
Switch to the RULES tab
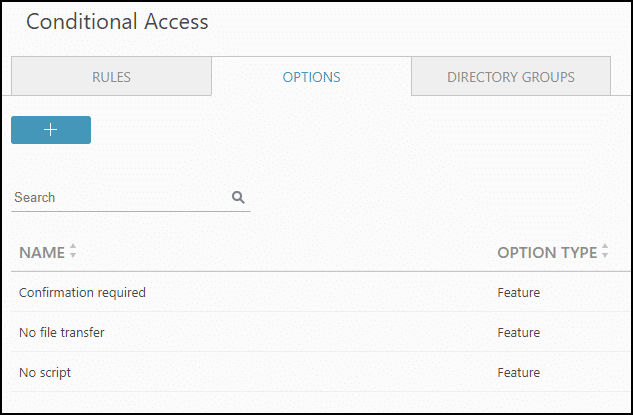pos(111,77)
